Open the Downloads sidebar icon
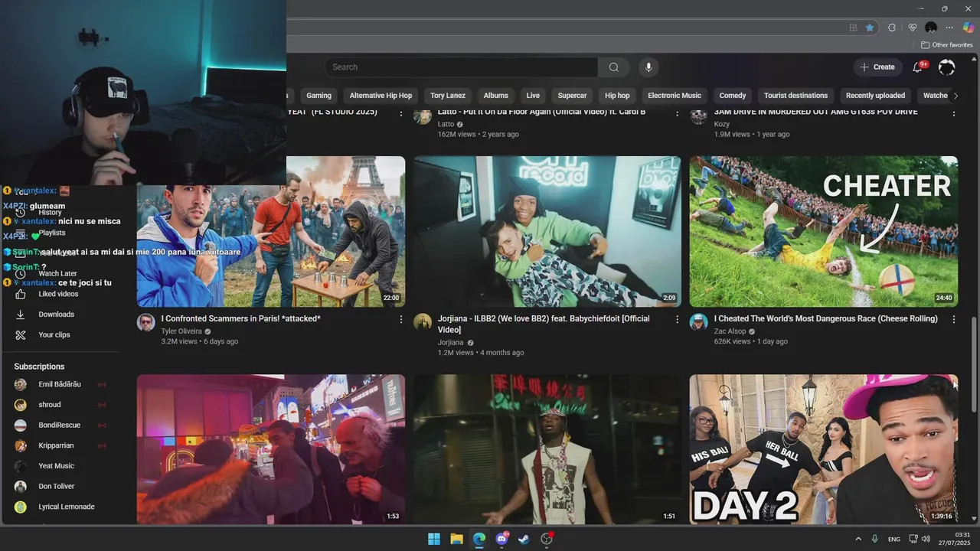This screenshot has height=551, width=980. click(x=21, y=315)
